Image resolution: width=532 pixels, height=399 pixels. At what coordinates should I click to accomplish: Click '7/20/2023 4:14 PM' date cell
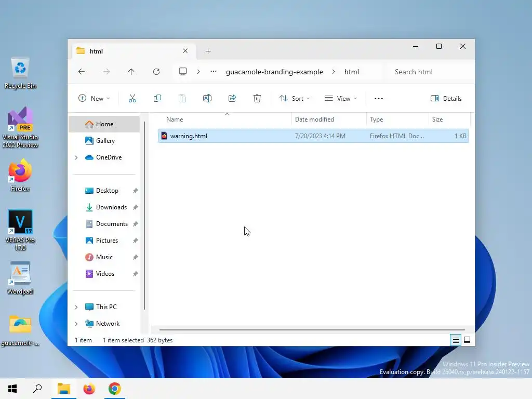pyautogui.click(x=320, y=136)
